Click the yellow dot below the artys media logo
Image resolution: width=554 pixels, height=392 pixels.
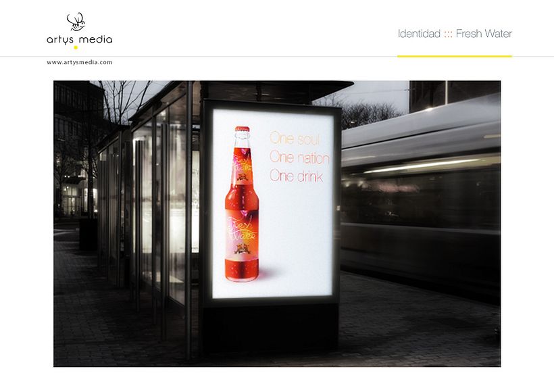(76, 48)
